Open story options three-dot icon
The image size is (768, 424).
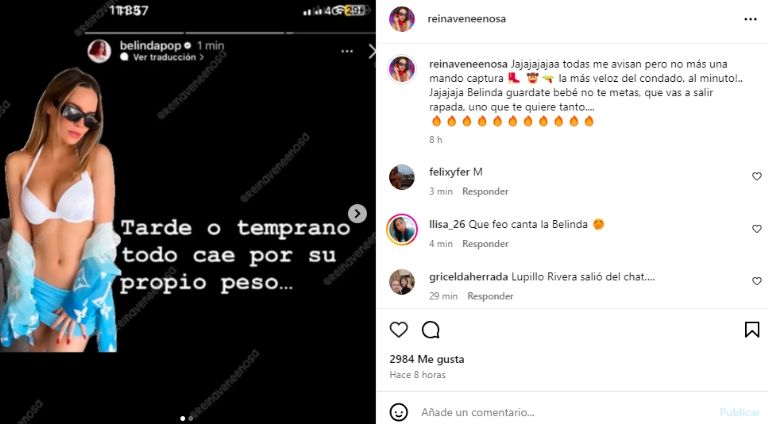[347, 51]
